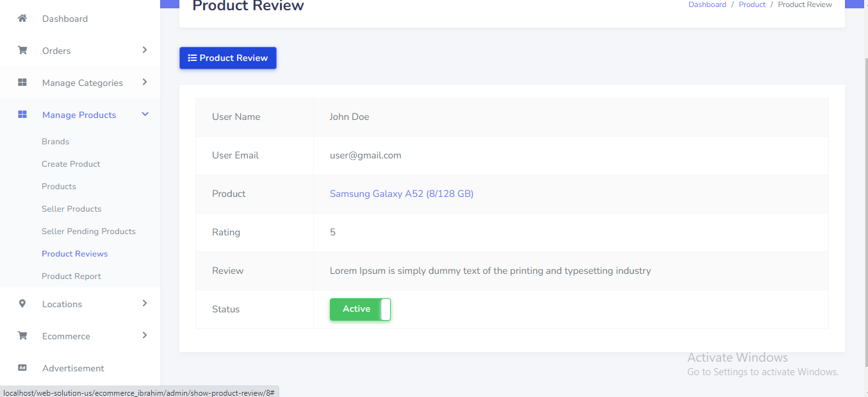868x397 pixels.
Task: Click the Manage Products grid icon
Action: (22, 115)
